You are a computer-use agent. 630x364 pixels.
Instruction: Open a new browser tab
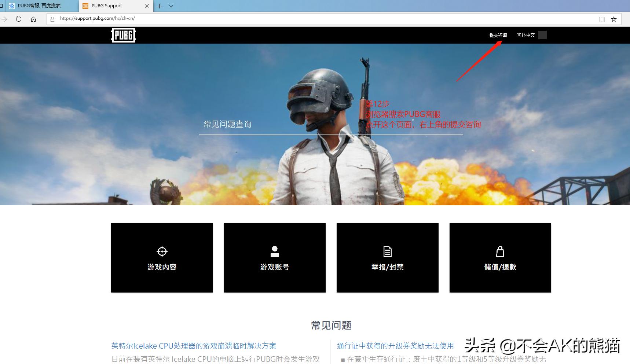159,6
